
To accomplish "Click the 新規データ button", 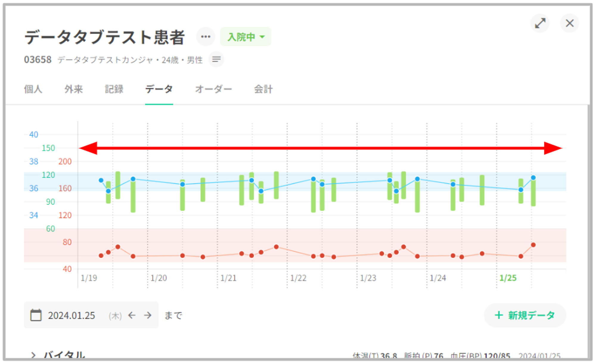I will [525, 315].
